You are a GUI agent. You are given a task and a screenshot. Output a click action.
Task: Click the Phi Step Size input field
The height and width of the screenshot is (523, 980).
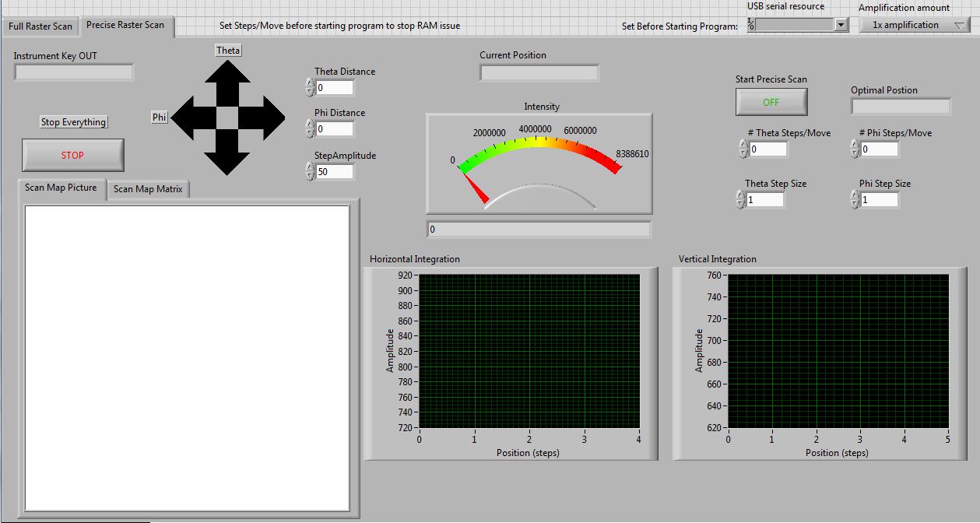pyautogui.click(x=880, y=200)
